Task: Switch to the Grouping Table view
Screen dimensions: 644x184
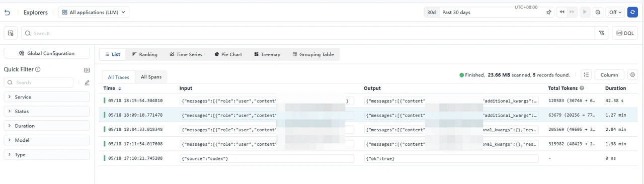Action: point(313,54)
